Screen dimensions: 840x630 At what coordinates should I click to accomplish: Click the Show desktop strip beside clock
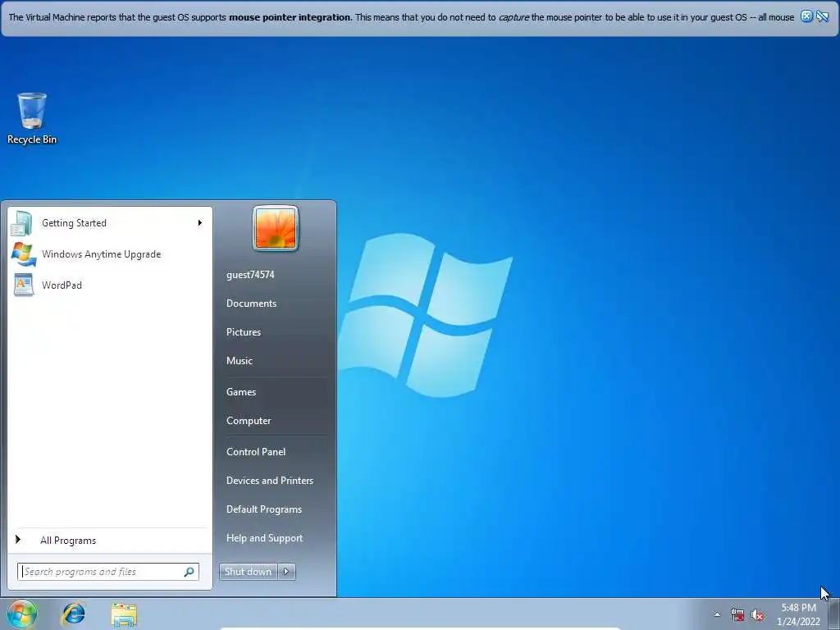[x=834, y=614]
